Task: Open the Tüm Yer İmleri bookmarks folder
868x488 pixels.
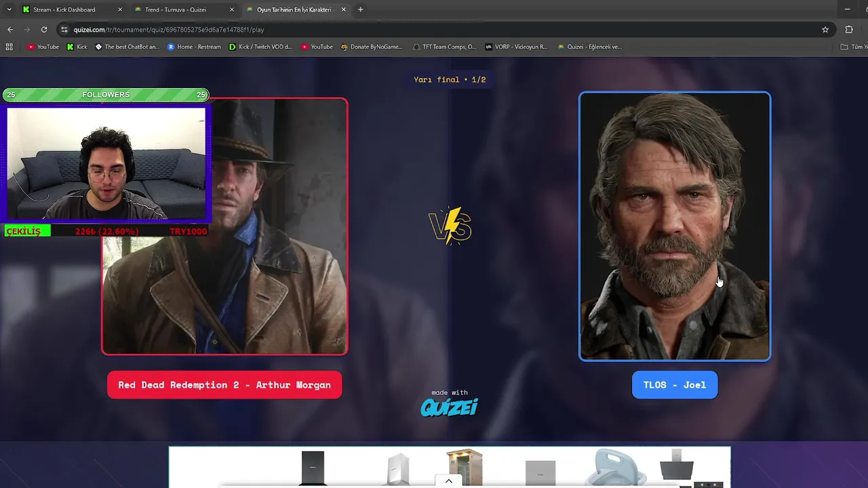Action: coord(853,47)
